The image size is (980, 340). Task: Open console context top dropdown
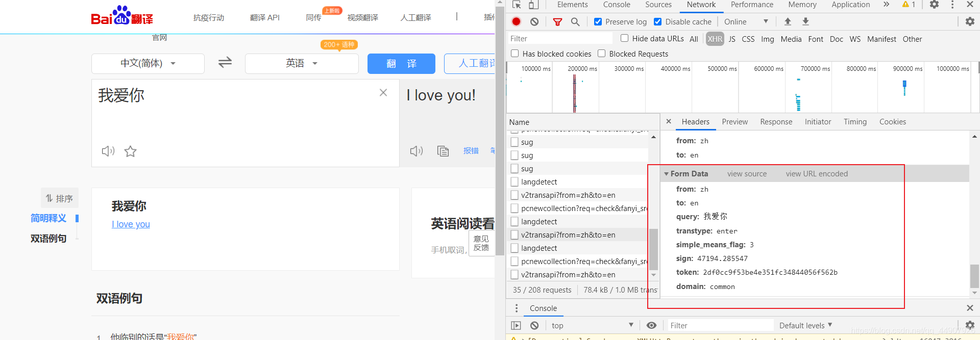click(x=593, y=325)
